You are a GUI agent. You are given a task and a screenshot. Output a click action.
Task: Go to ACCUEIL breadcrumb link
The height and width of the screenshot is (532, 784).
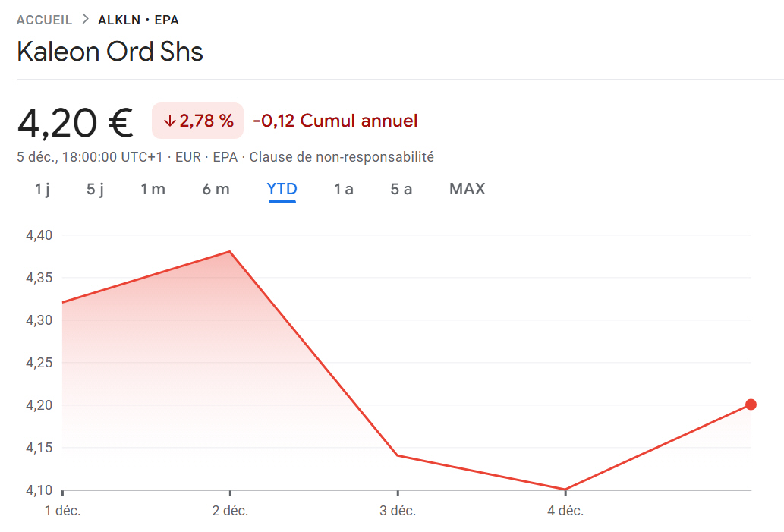tap(44, 20)
